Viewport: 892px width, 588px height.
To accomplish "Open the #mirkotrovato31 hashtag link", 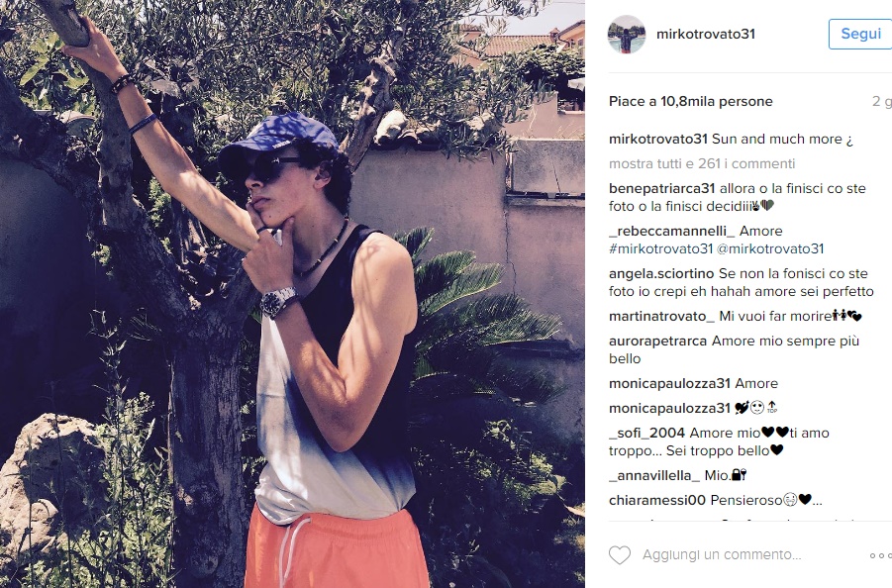I will point(660,249).
